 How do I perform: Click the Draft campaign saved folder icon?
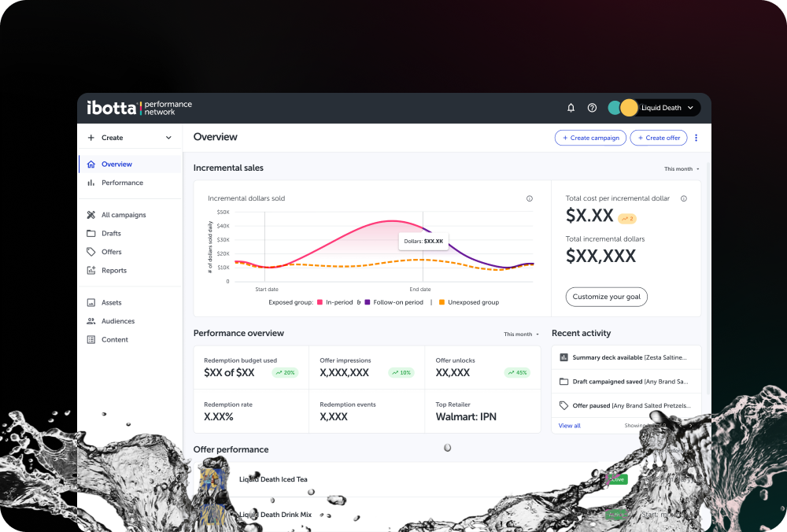(563, 382)
